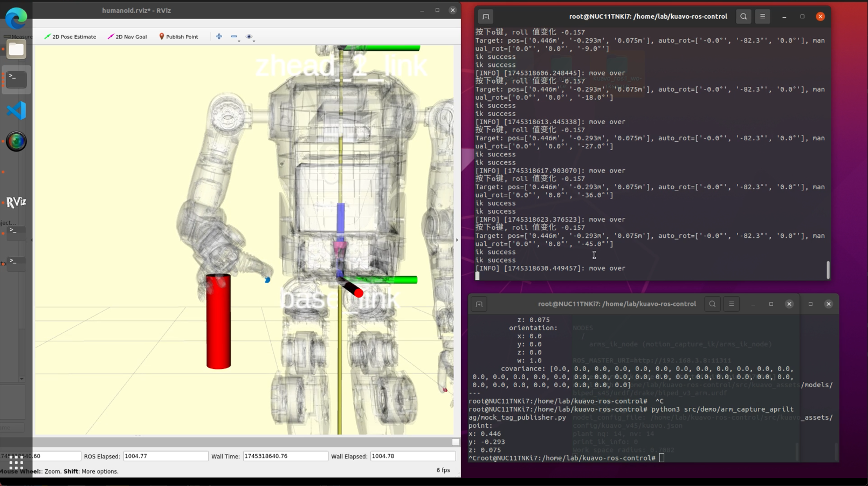Image resolution: width=868 pixels, height=486 pixels.
Task: Click the blue plus add-tool icon
Action: [x=219, y=37]
